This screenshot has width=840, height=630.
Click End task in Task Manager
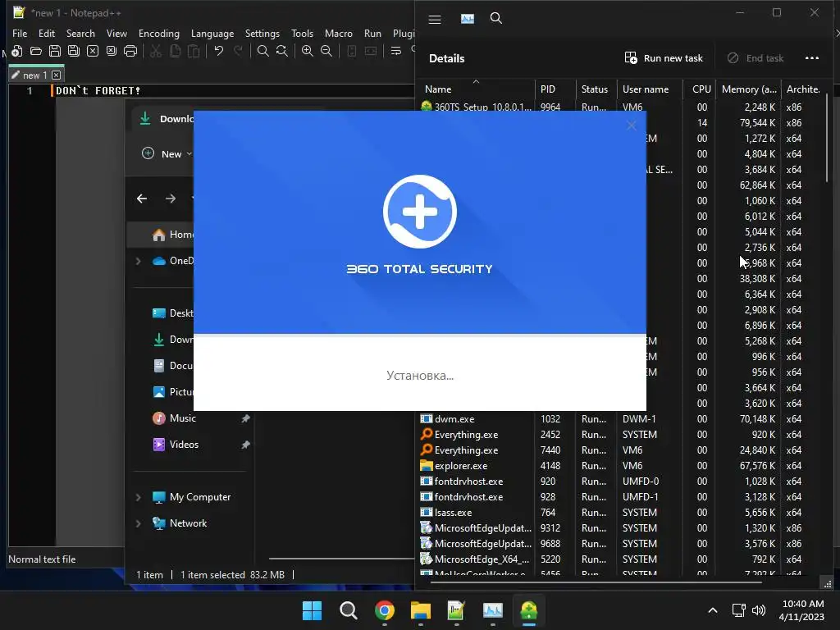[x=756, y=58]
